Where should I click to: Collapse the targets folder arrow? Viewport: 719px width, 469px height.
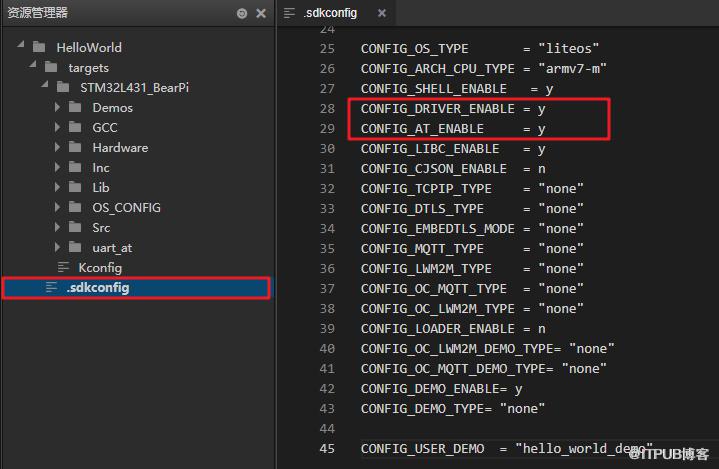click(33, 65)
